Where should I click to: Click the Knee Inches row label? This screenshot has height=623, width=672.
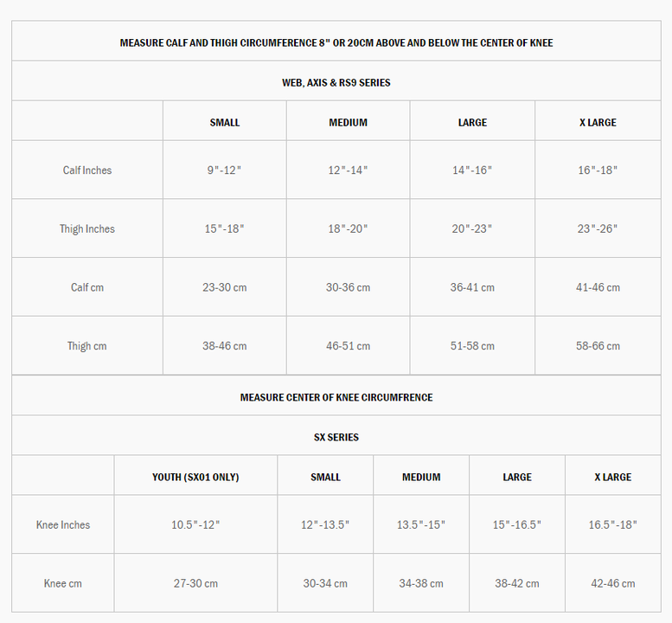click(63, 525)
